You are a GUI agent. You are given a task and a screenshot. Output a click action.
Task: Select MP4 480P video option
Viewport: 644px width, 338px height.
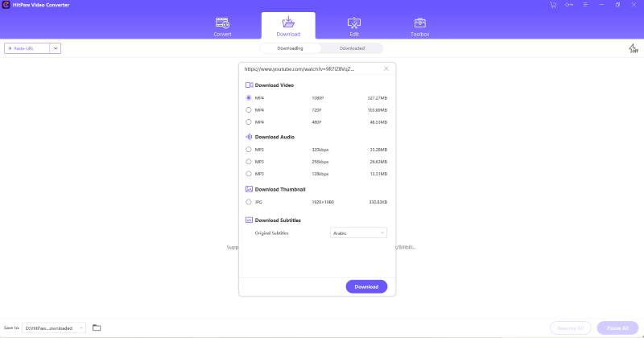coord(249,122)
